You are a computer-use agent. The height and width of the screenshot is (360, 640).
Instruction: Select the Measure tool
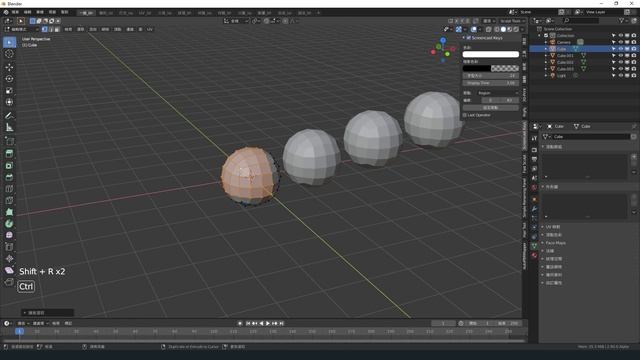9,127
